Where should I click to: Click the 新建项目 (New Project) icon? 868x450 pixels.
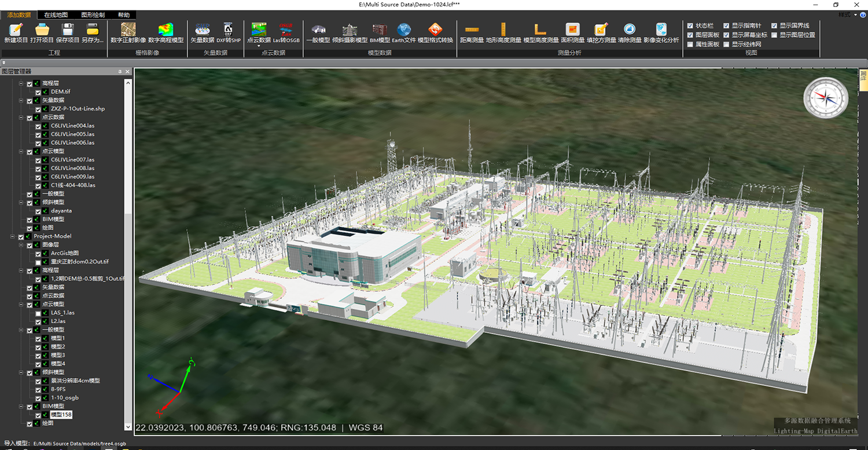[x=16, y=30]
